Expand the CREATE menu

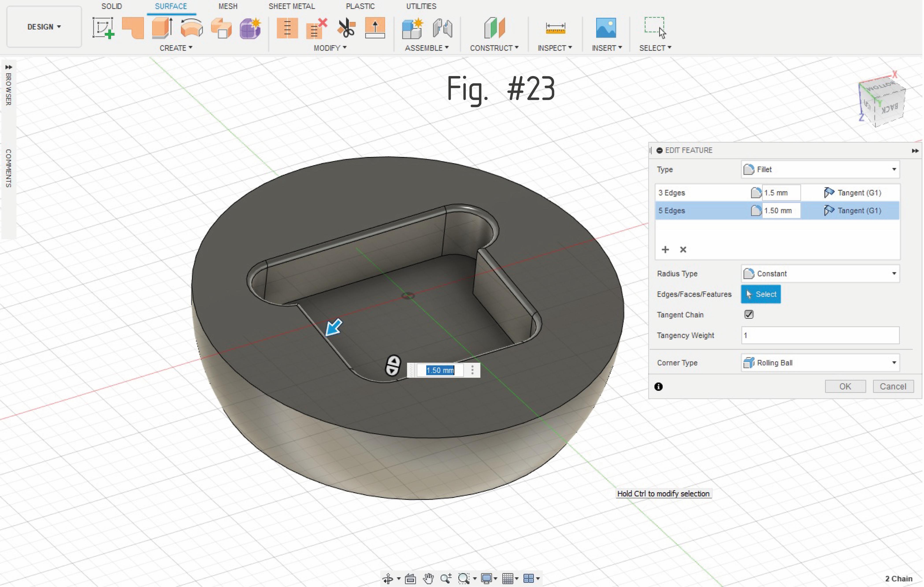click(x=176, y=48)
